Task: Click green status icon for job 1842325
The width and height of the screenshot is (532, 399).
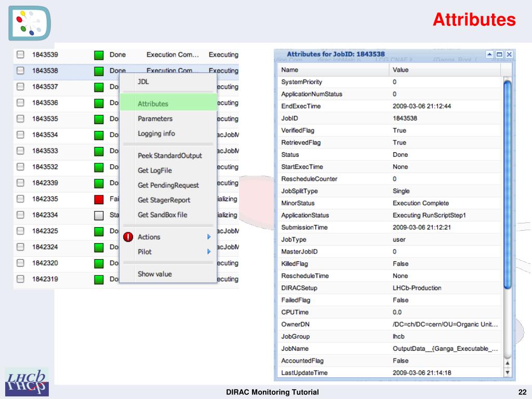Action: (99, 231)
